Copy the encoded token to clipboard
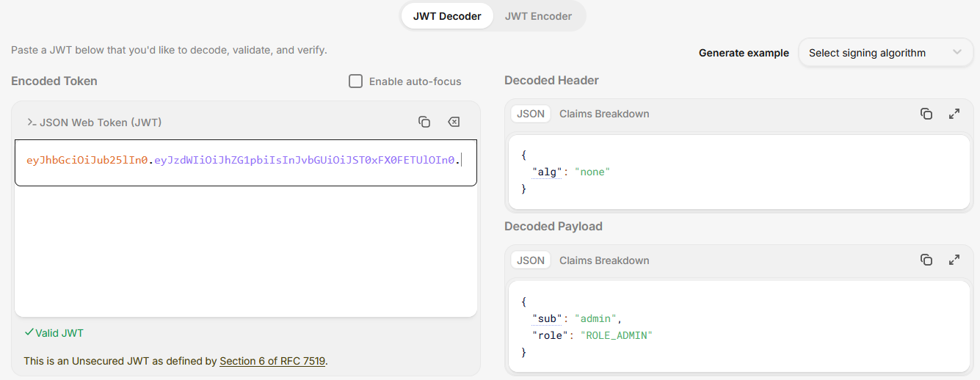The image size is (980, 380). tap(424, 122)
